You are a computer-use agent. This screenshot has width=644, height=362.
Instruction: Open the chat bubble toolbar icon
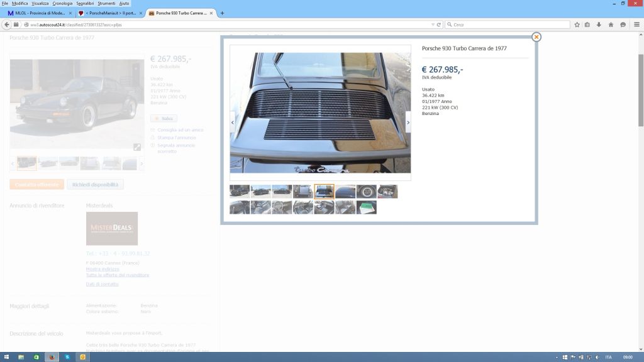[x=623, y=25]
